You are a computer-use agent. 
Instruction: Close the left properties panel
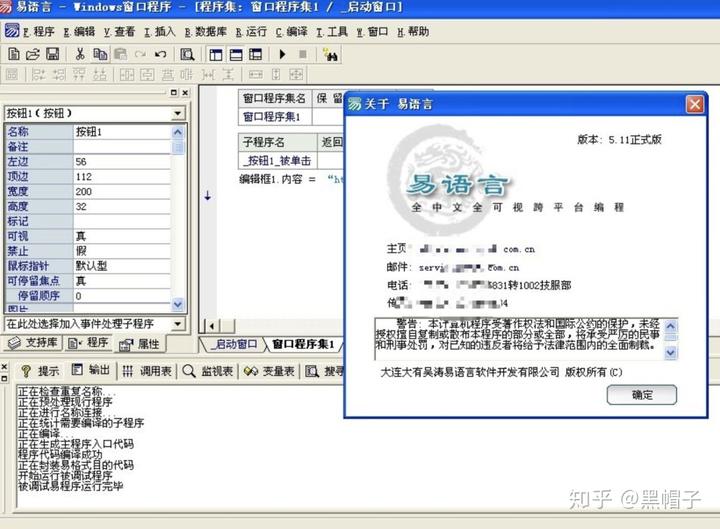tap(185, 92)
